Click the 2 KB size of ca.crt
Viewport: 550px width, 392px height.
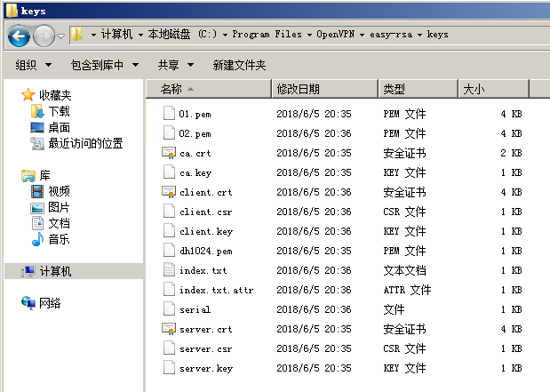tap(511, 153)
